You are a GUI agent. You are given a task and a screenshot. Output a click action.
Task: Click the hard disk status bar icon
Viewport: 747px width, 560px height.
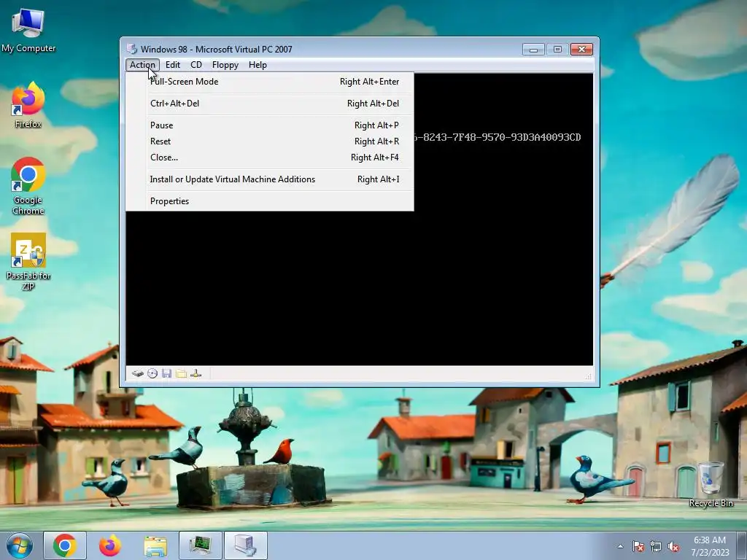(138, 374)
